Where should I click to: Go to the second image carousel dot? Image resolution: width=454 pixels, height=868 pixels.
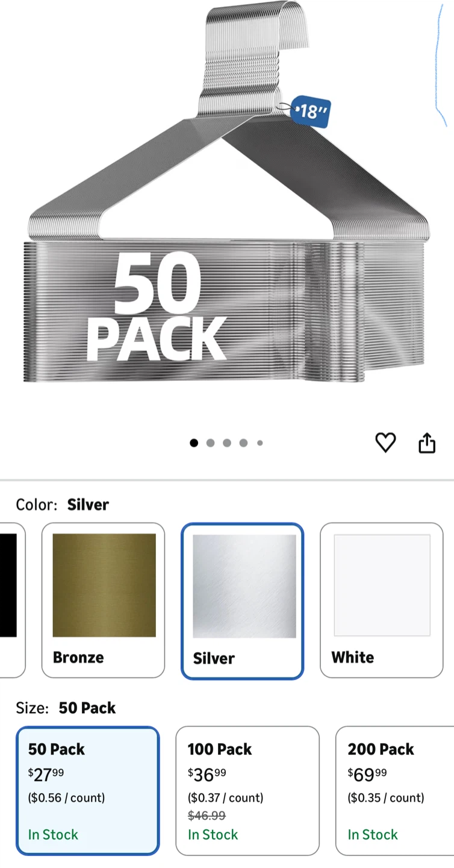click(x=210, y=443)
